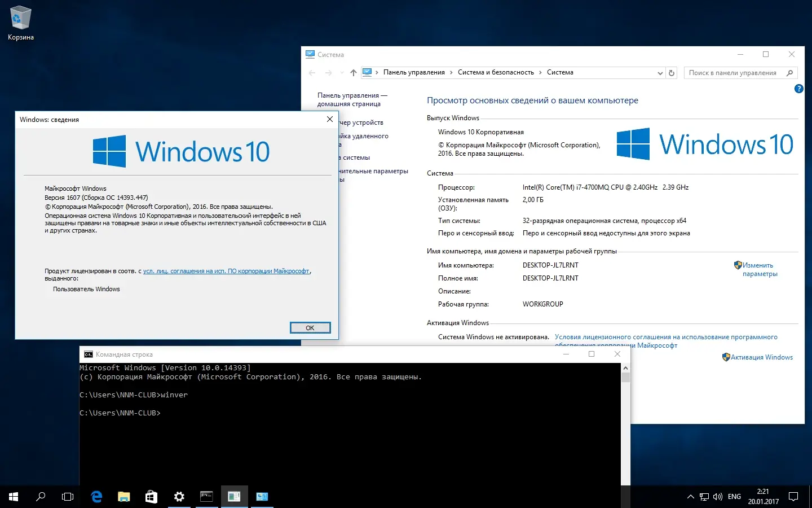812x508 pixels.
Task: Close the Windows: сведения dialog
Action: [330, 119]
